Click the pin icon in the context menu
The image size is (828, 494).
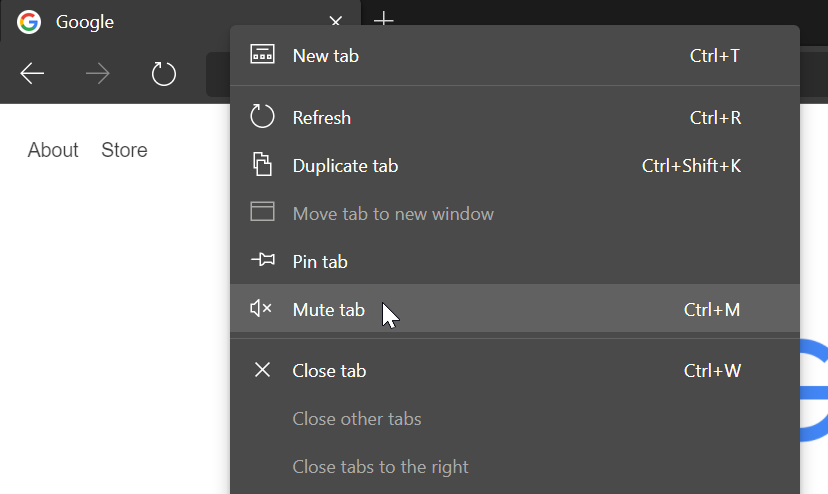point(262,261)
